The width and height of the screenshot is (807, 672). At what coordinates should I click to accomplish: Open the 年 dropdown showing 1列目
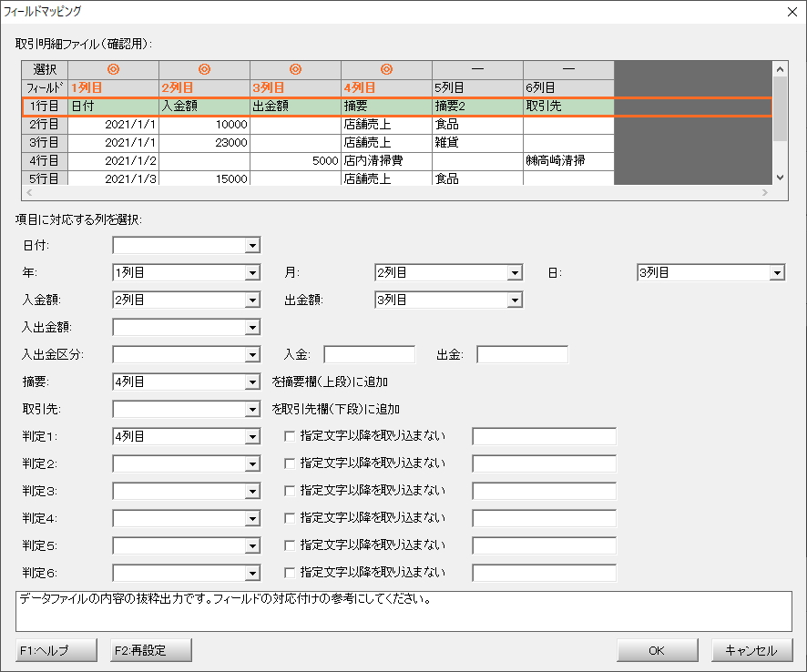(252, 272)
